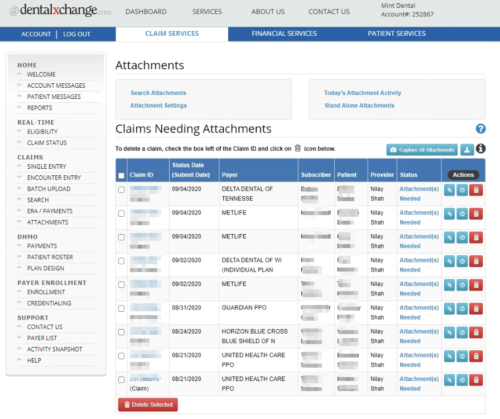500x419 pixels.
Task: Open Stand Alone Attachments link
Action: pyautogui.click(x=359, y=105)
